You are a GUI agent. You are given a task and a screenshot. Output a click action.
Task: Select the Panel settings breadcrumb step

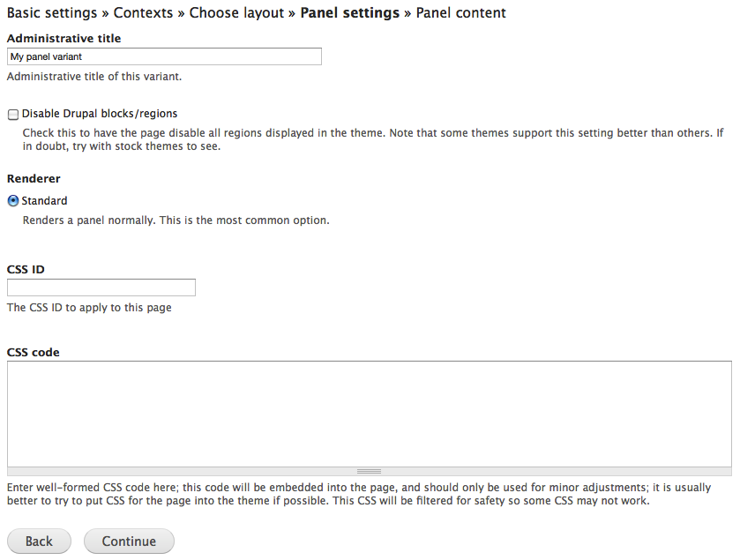tap(350, 13)
